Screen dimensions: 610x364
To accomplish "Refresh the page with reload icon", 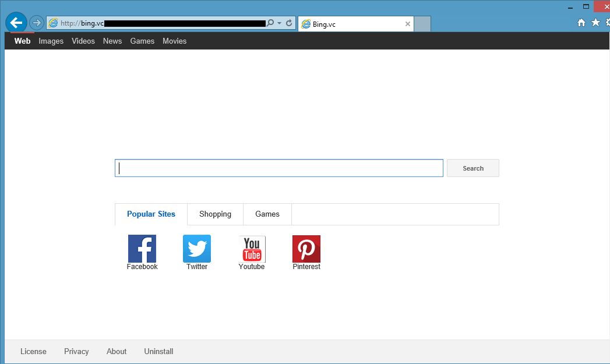I will click(x=289, y=23).
